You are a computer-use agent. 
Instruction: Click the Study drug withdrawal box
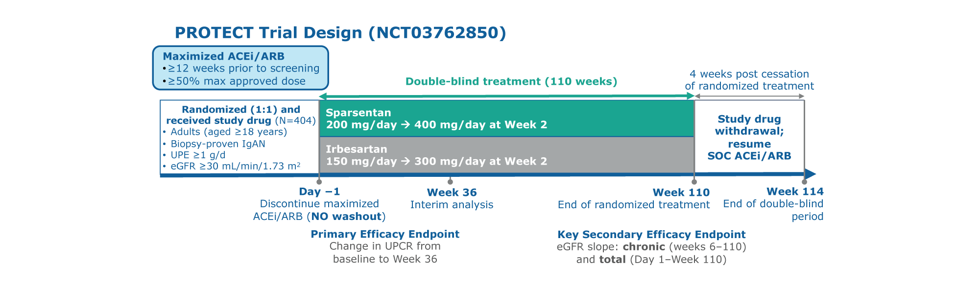click(749, 137)
